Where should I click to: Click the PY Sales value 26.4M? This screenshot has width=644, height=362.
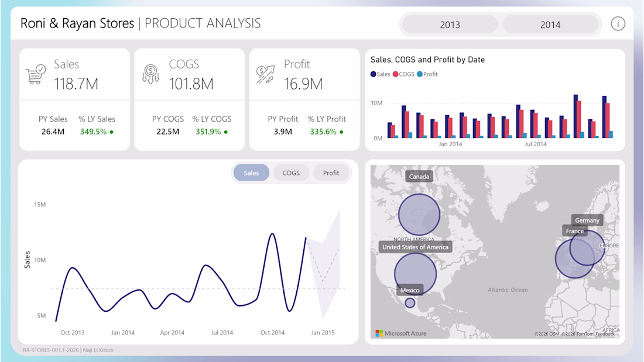tap(53, 132)
